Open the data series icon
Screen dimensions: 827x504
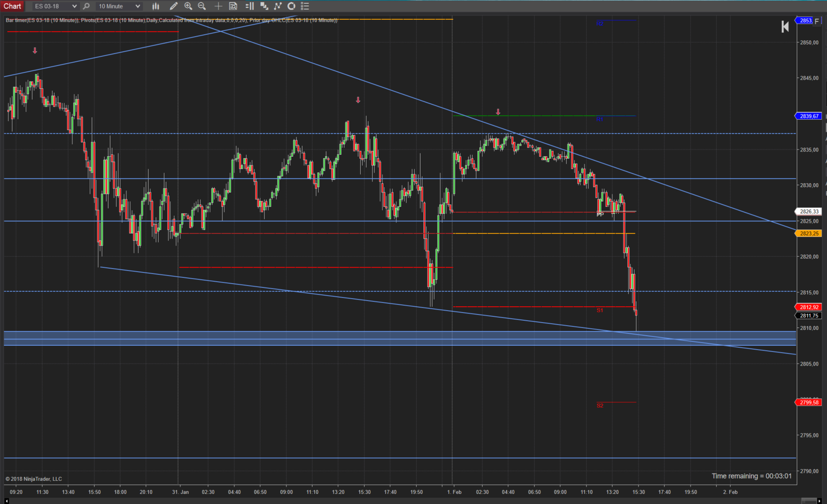coord(264,6)
